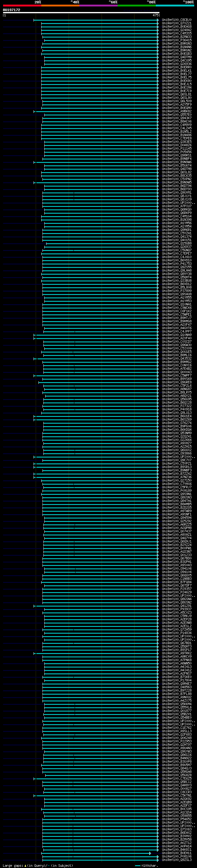Select hit label UniRef100_A9XHZ7
This screenshot has width=197, height=868.
click(x=176, y=443)
